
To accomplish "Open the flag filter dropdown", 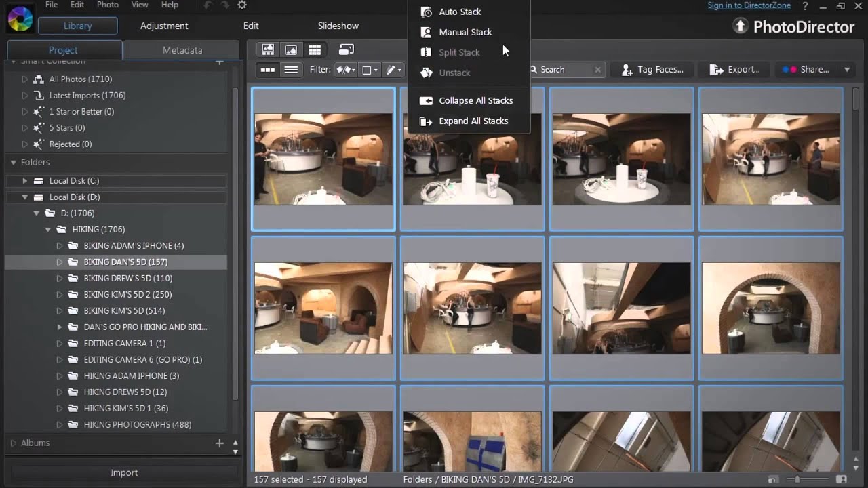I will [347, 70].
